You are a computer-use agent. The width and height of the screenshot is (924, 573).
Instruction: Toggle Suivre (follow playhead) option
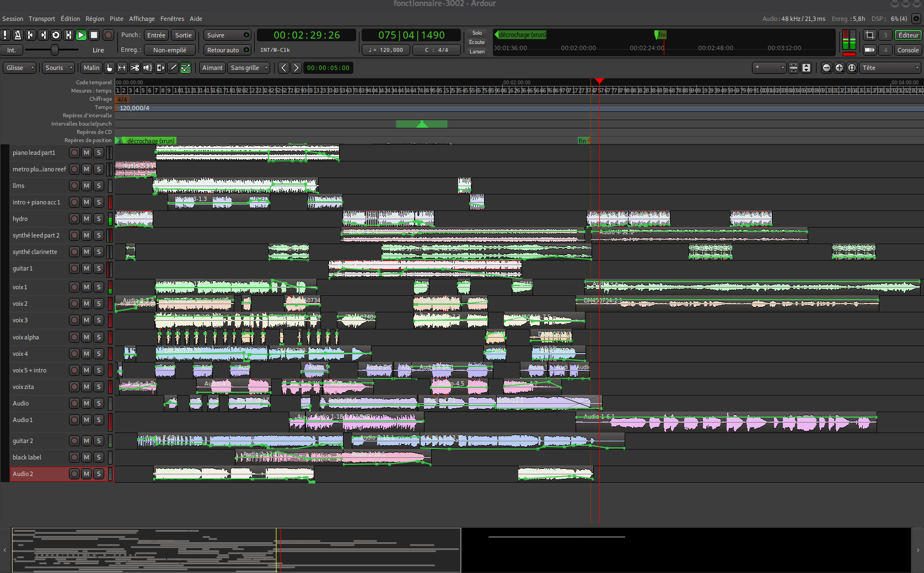pyautogui.click(x=227, y=35)
